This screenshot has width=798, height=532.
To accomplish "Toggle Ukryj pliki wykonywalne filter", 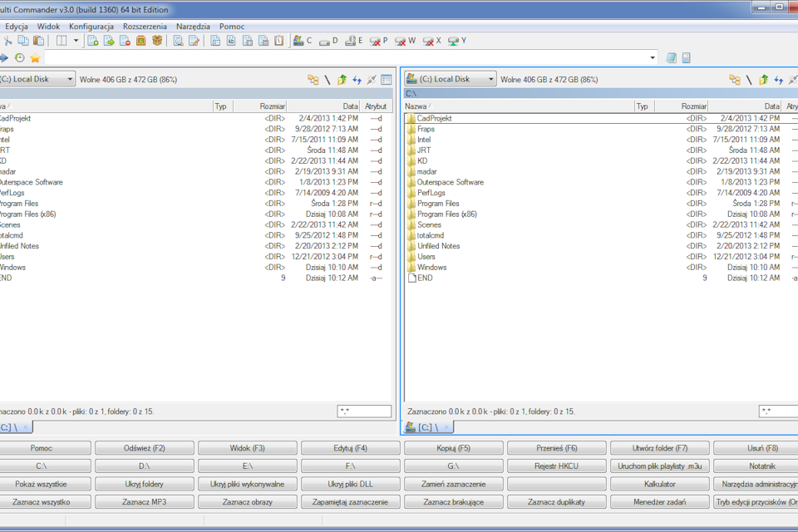I will click(247, 484).
